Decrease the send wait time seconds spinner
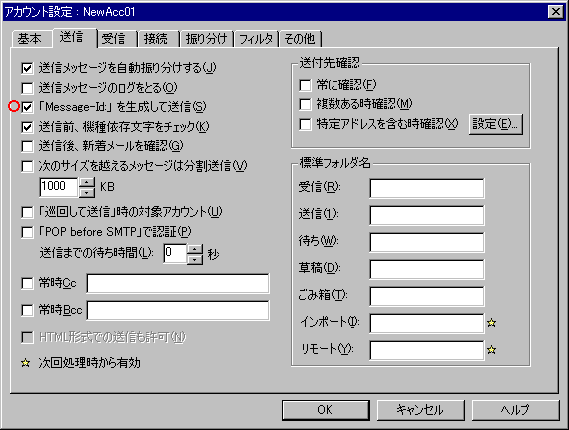This screenshot has height=430, width=569. pyautogui.click(x=195, y=259)
